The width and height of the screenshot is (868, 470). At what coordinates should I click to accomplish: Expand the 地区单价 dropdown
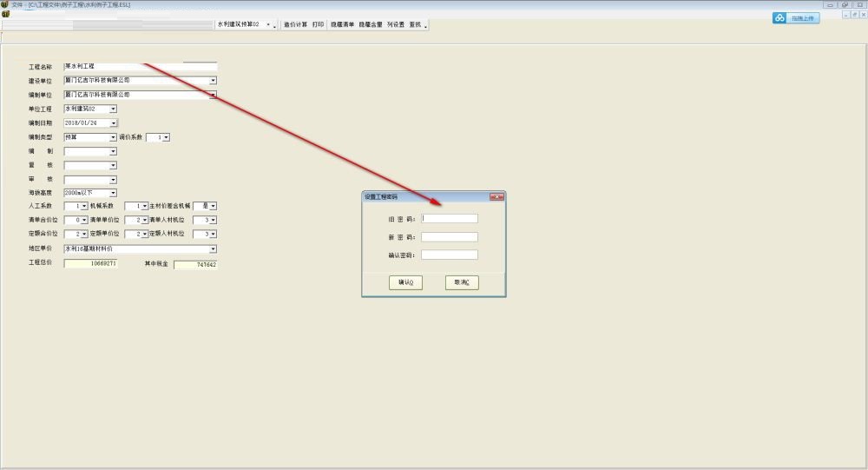213,249
